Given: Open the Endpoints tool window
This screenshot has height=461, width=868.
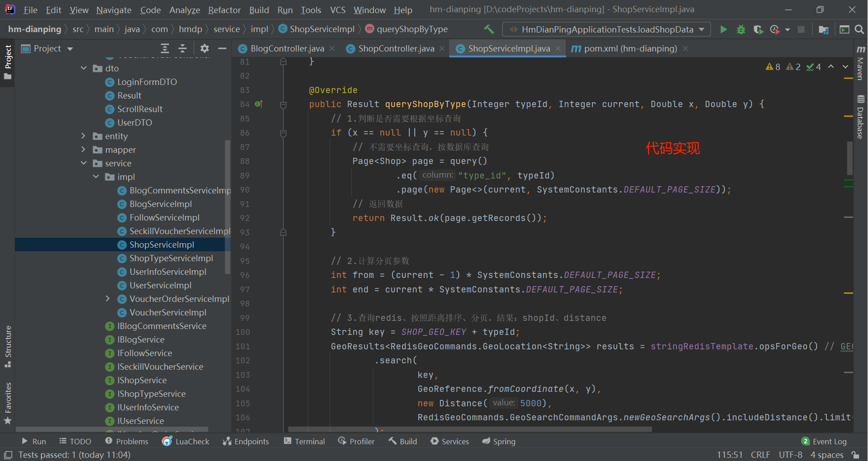Looking at the screenshot, I should (x=246, y=442).
